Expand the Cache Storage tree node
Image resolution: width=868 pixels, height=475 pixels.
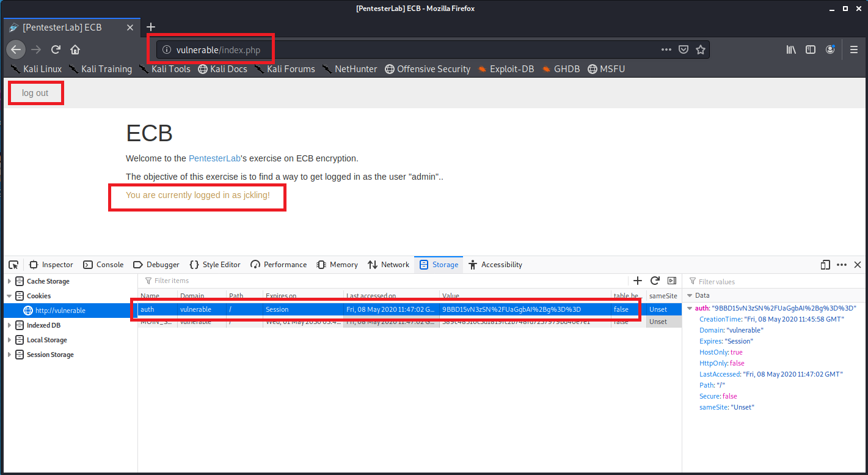(x=9, y=281)
